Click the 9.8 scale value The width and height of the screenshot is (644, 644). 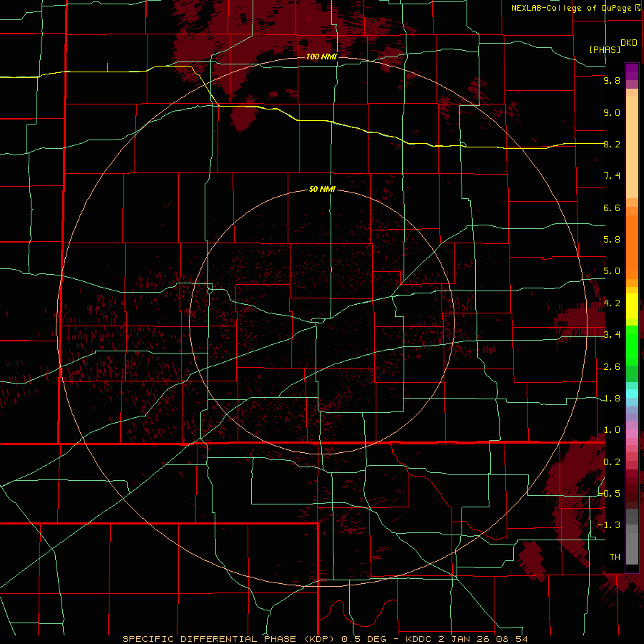pyautogui.click(x=612, y=80)
